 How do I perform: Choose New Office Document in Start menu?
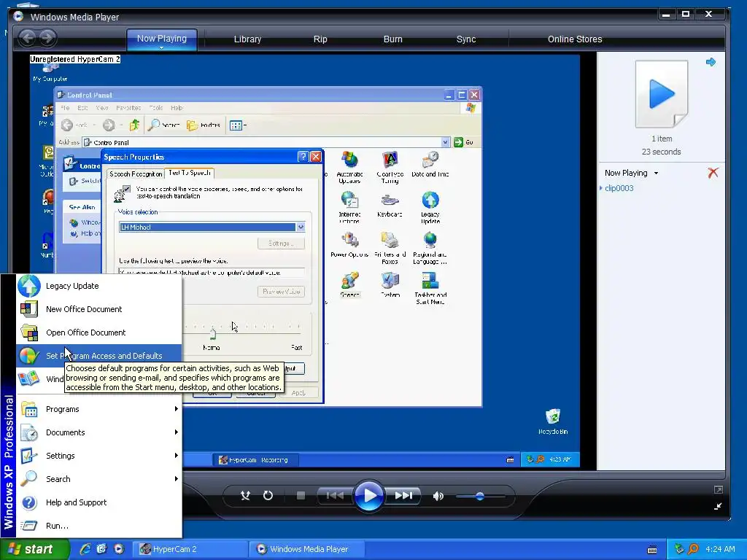pos(99,309)
